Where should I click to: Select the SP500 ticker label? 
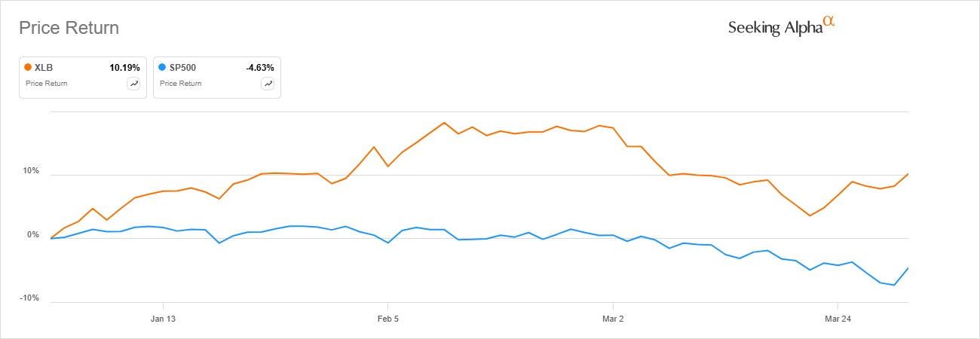tap(182, 67)
